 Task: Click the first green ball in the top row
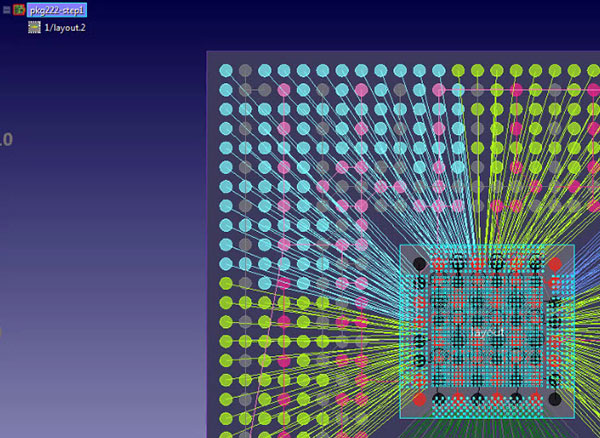[x=458, y=71]
